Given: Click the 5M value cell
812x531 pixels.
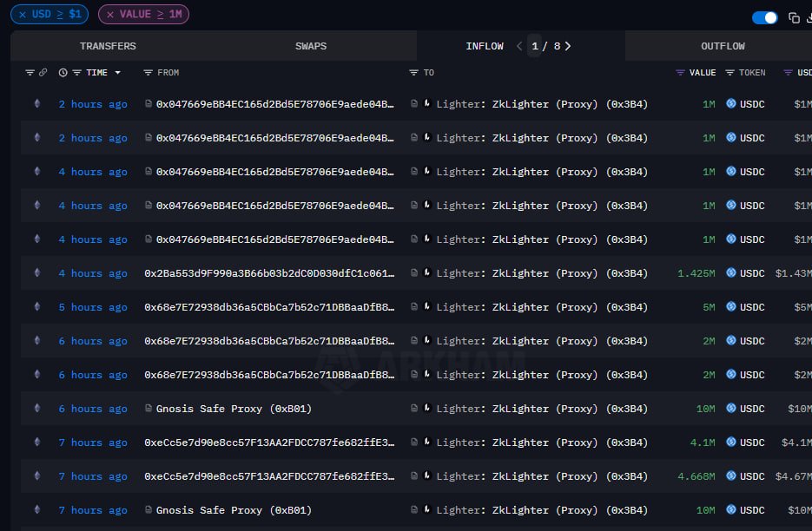Looking at the screenshot, I should [709, 307].
